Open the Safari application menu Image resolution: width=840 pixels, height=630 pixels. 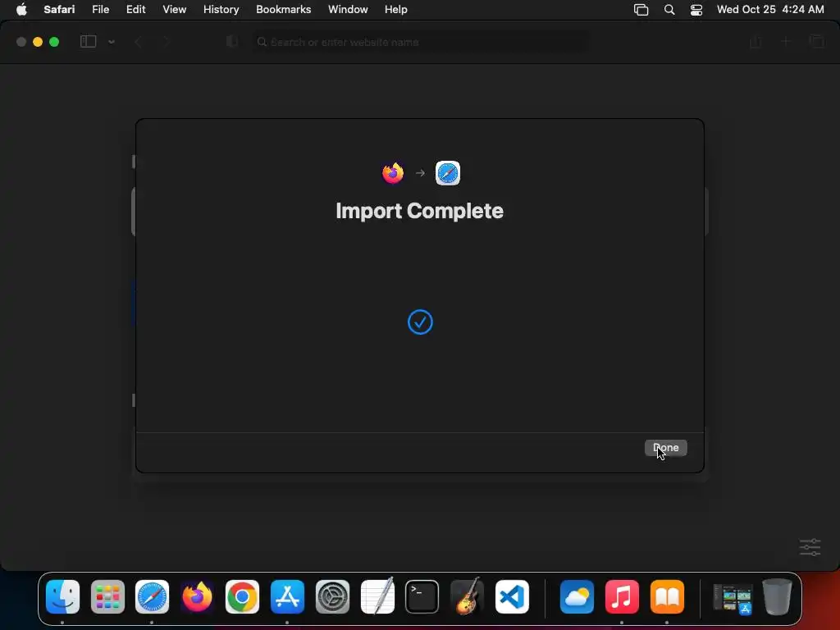pos(59,10)
